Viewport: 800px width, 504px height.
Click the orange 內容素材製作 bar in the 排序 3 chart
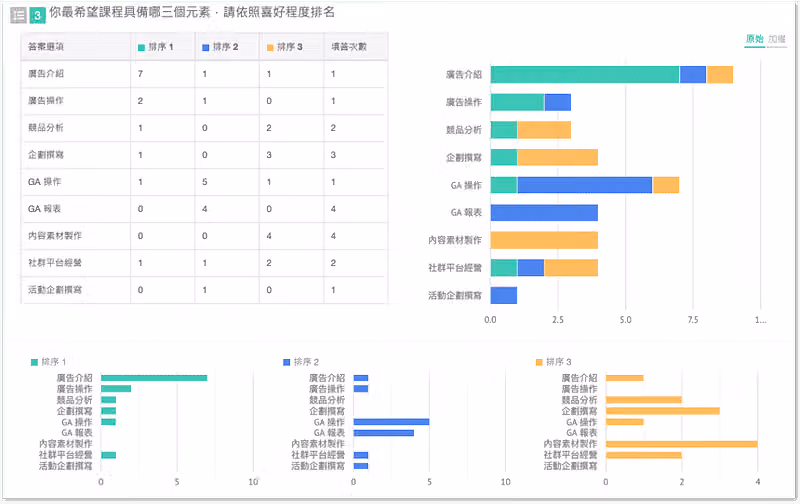click(x=682, y=444)
